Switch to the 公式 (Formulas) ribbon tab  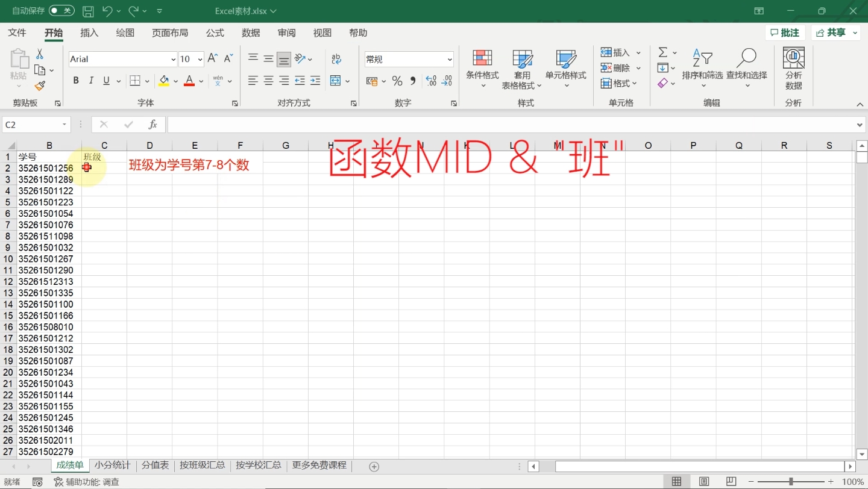pos(215,33)
